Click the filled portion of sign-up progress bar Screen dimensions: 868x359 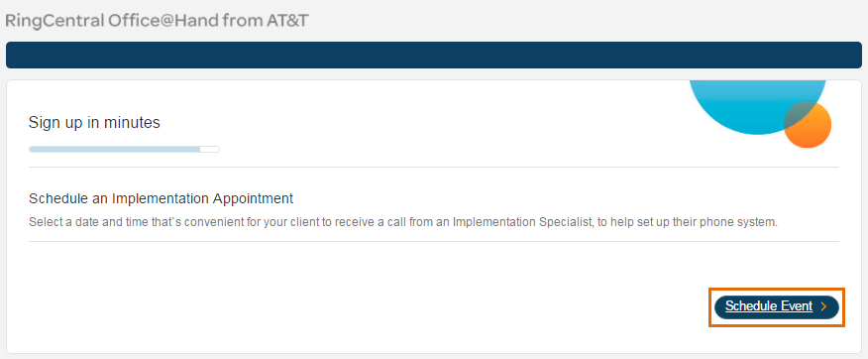[x=115, y=149]
